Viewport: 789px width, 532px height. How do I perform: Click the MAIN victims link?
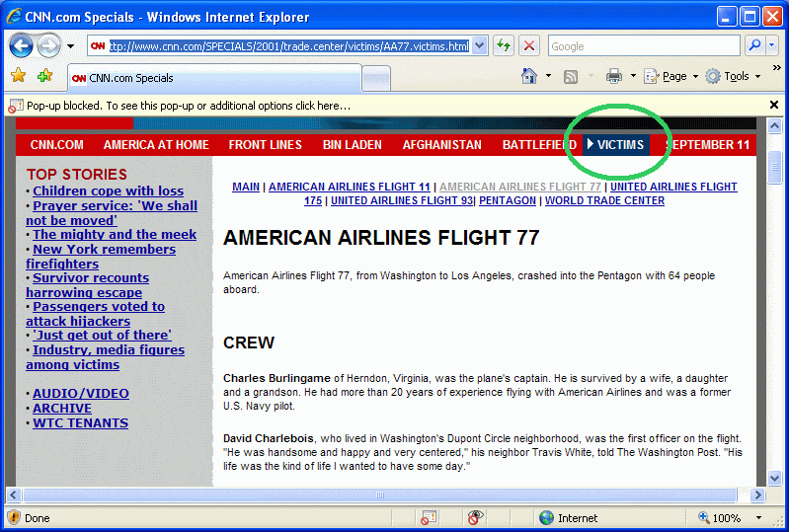pyautogui.click(x=246, y=187)
